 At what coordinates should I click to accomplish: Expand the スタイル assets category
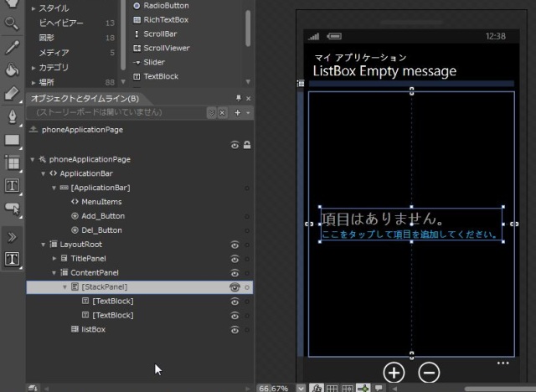[x=33, y=8]
